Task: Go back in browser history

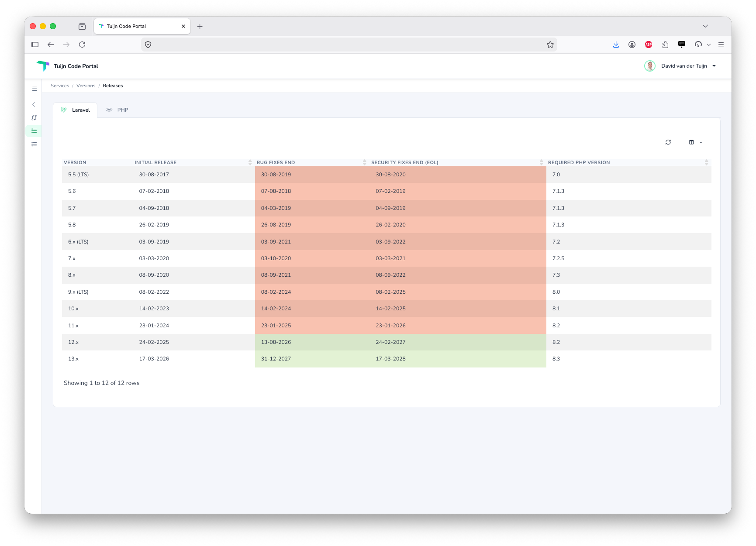Action: [x=51, y=45]
